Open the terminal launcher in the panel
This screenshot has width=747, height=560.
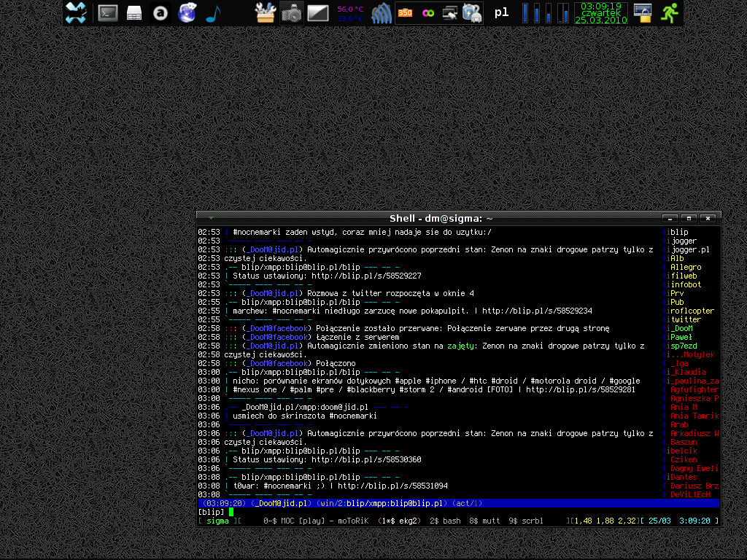coord(108,12)
